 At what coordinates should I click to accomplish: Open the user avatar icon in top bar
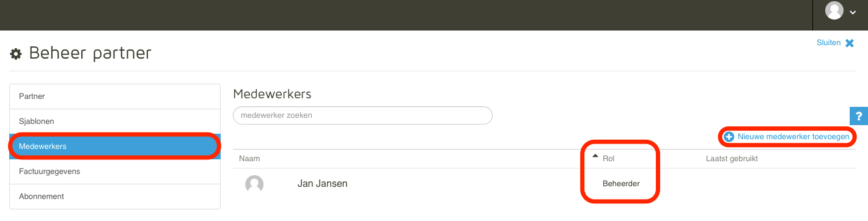tap(834, 10)
